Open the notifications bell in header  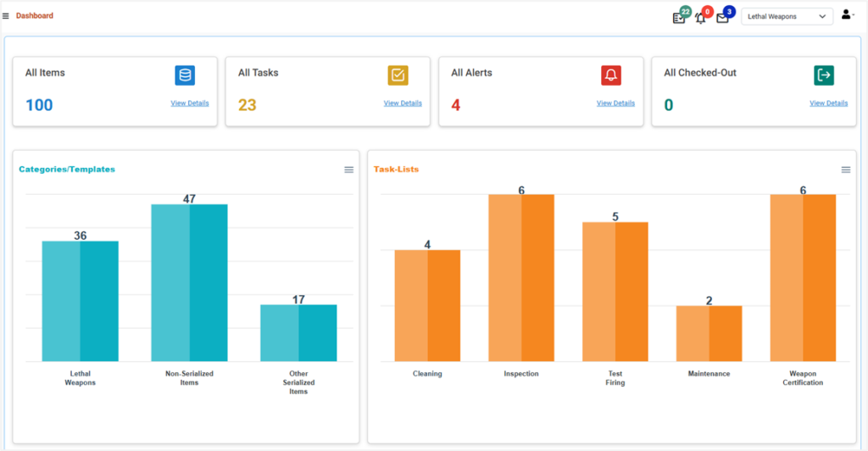pos(700,18)
